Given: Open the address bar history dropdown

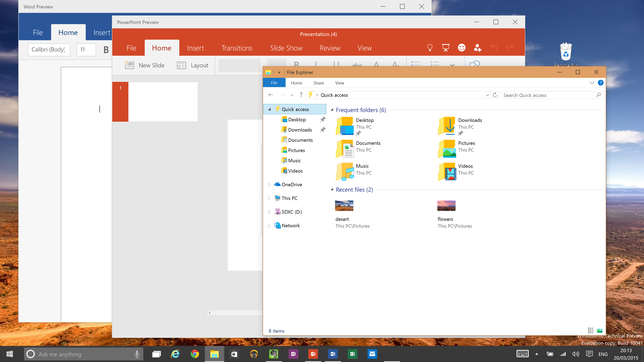Looking at the screenshot, I should pos(487,95).
